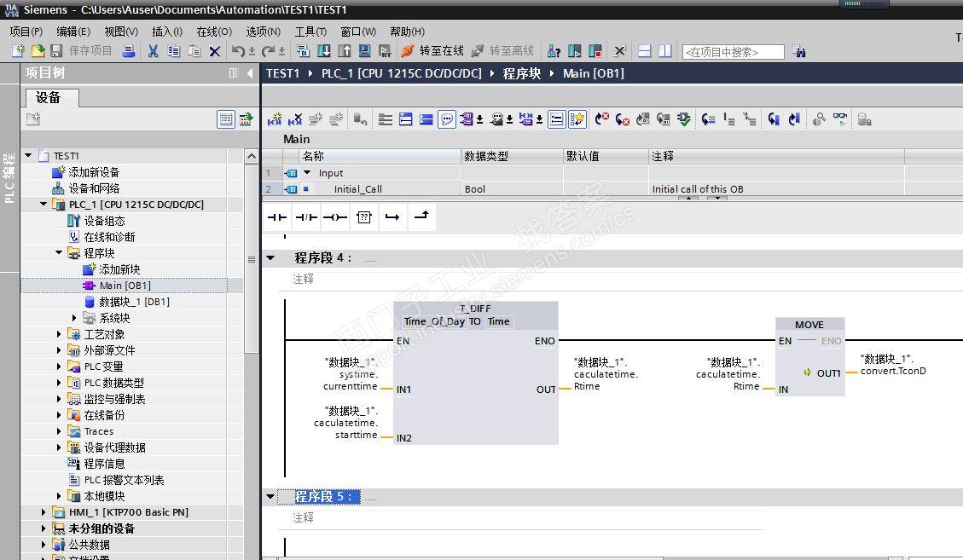Close the ladder branch
The height and width of the screenshot is (560, 963).
421,216
